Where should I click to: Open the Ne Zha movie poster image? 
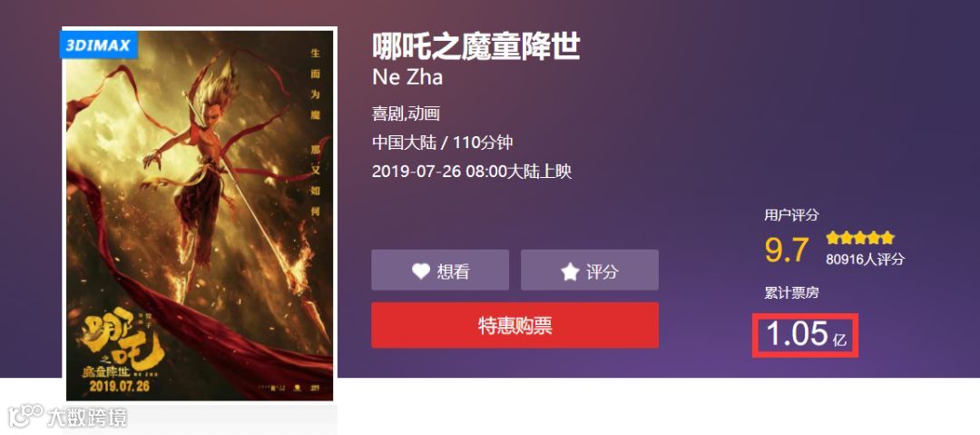[200, 214]
